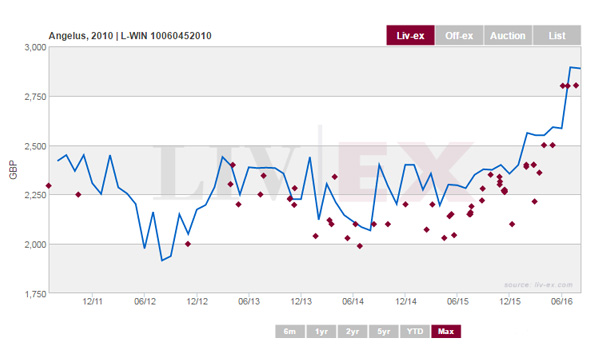Screen dimensions: 600x360
Task: Select the Auction tab
Action: tap(507, 36)
